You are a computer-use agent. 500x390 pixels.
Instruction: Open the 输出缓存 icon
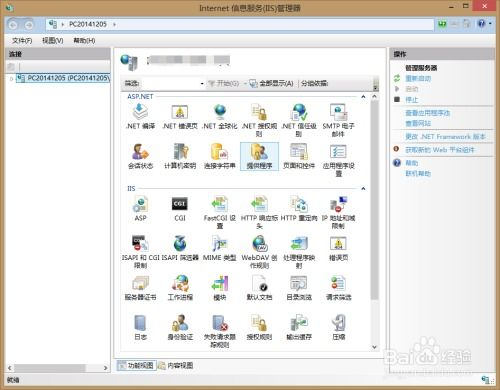point(299,327)
